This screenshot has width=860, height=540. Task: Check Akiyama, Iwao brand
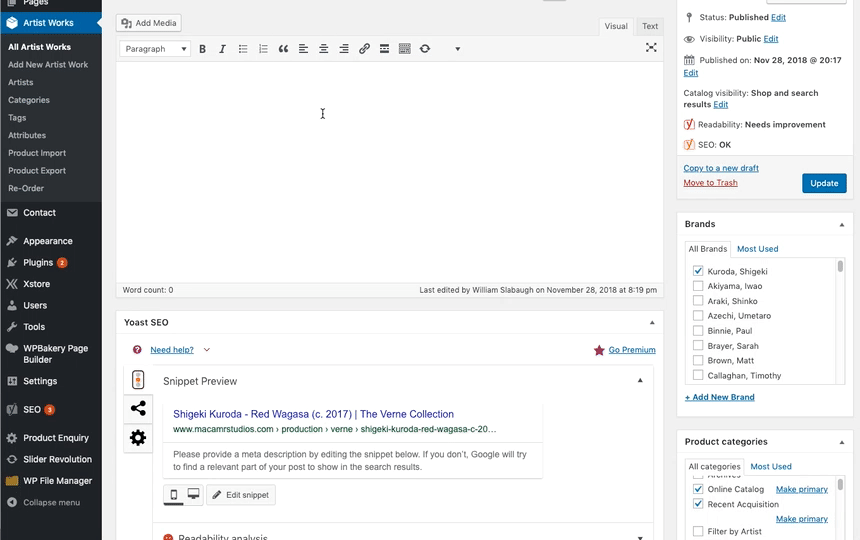698,286
